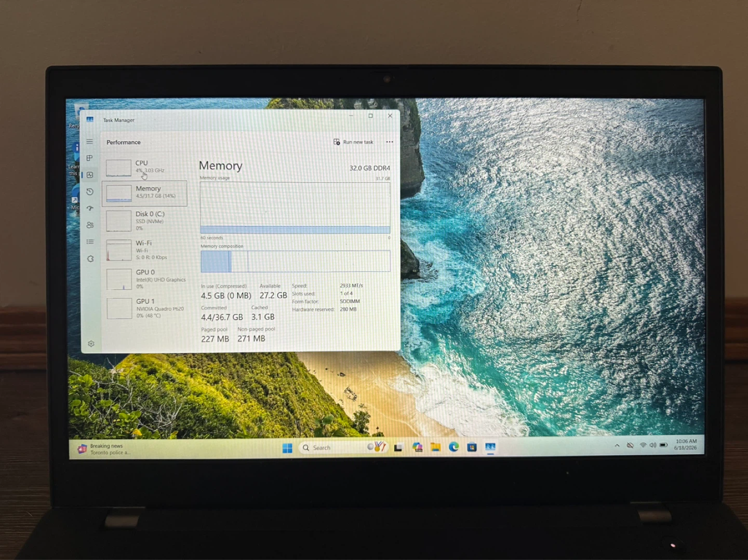748x560 pixels.
Task: Open the App history page
Action: 90,192
